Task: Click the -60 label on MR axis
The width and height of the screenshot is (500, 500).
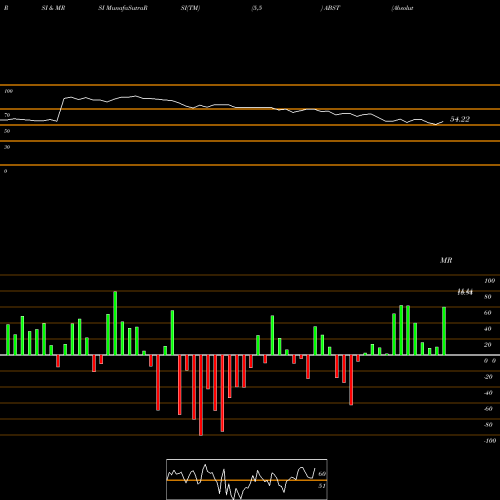Action: point(488,409)
